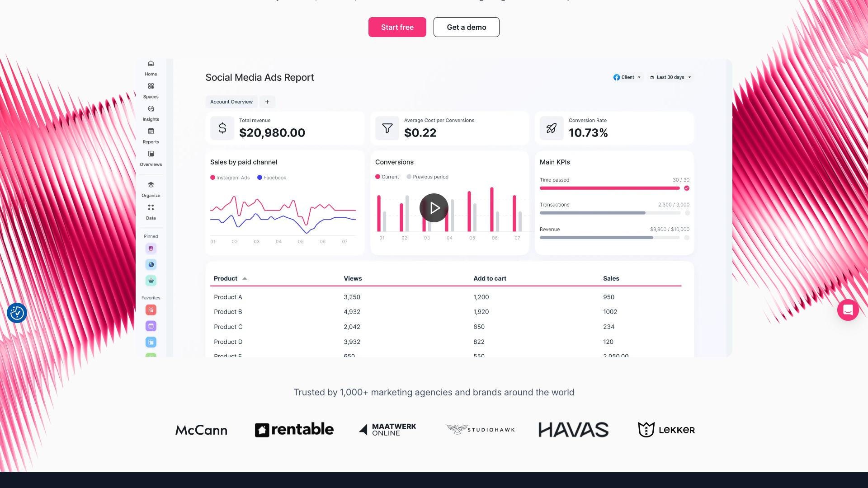Open the Home section in the sidebar
This screenshot has height=488, width=868.
(x=151, y=68)
